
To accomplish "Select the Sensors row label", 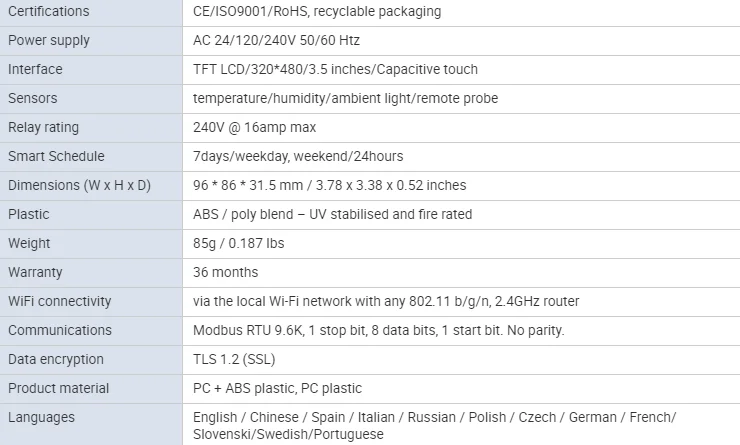I will click(33, 99).
